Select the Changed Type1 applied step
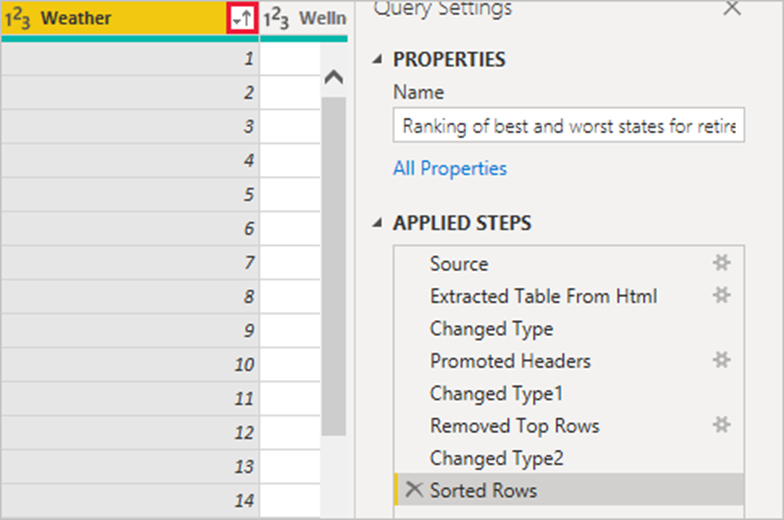 [x=496, y=393]
